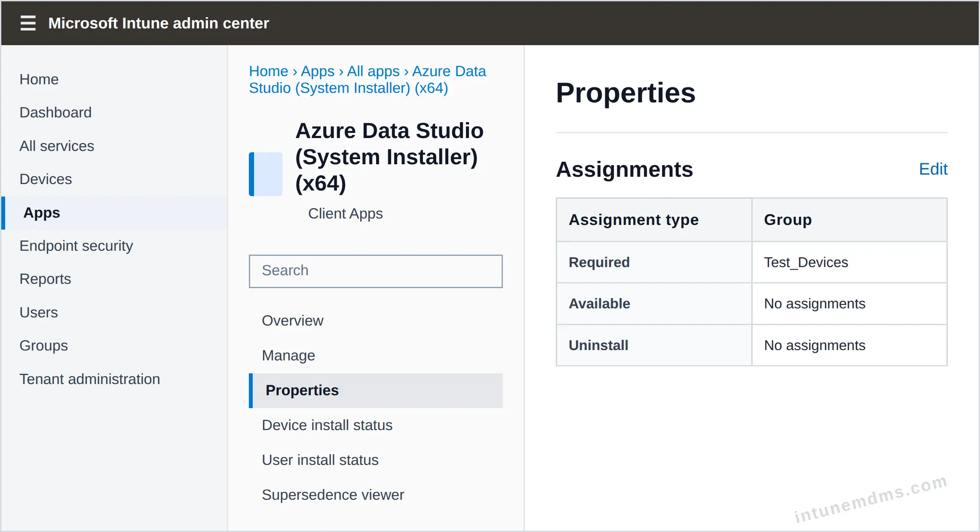Edit the Assignments section

pos(933,169)
